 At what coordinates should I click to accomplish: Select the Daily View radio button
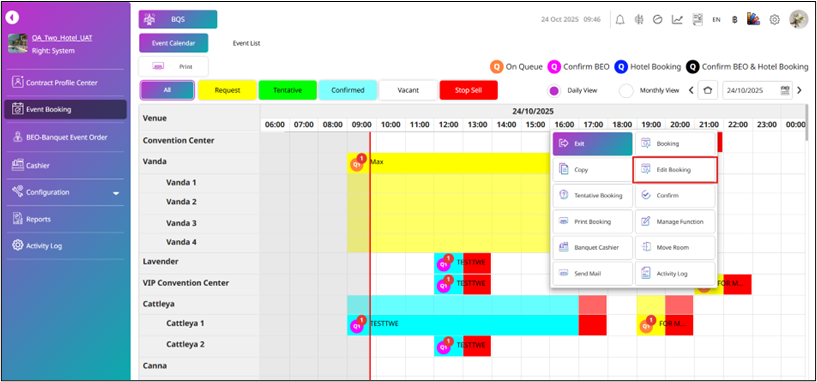(554, 91)
